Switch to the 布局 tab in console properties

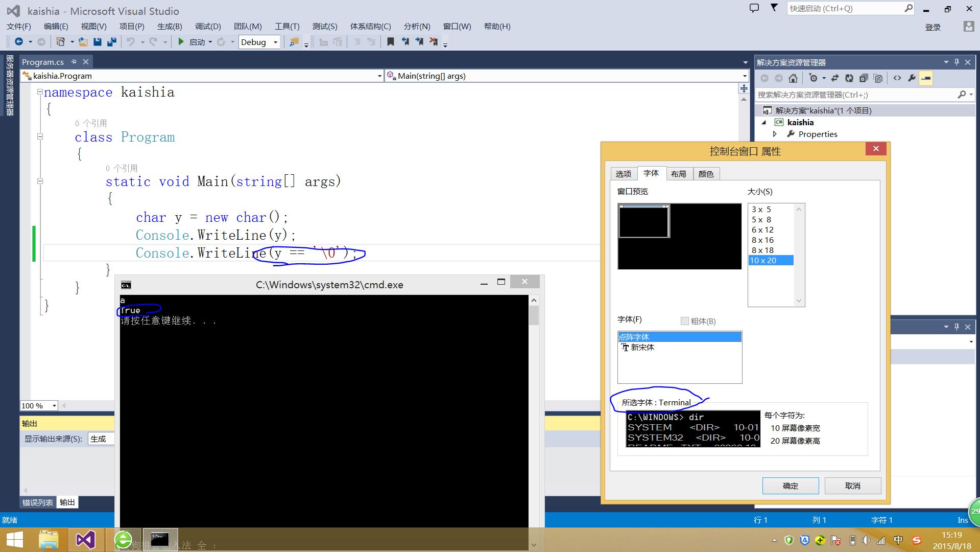coord(679,174)
